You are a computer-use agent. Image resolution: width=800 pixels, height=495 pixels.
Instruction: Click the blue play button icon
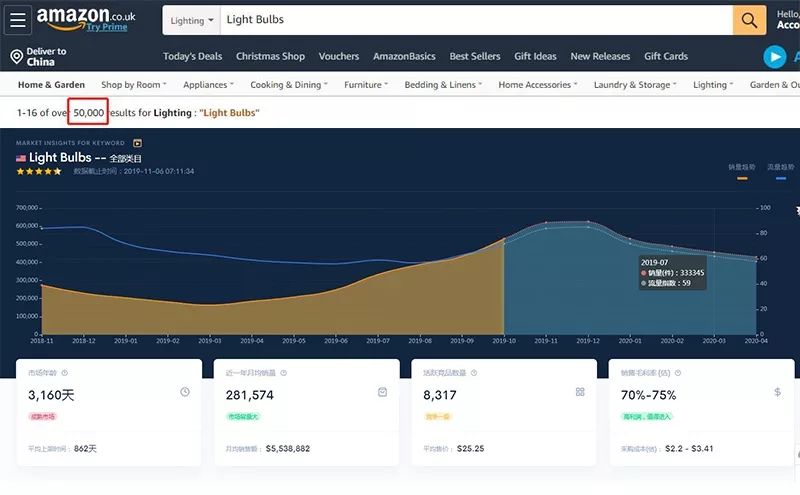point(774,57)
